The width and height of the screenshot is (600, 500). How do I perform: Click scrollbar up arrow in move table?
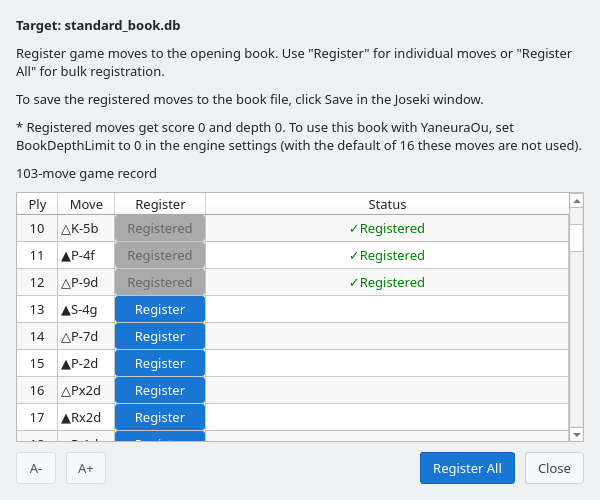pyautogui.click(x=576, y=201)
